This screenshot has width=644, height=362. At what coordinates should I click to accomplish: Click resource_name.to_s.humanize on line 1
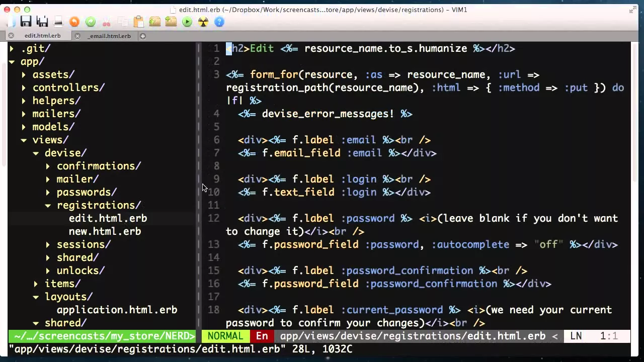385,48
